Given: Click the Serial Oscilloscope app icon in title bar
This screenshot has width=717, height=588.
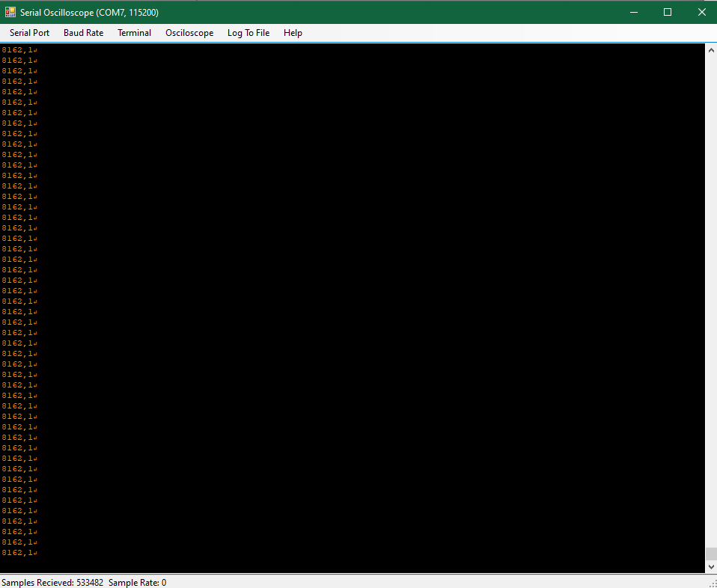Looking at the screenshot, I should pos(10,12).
